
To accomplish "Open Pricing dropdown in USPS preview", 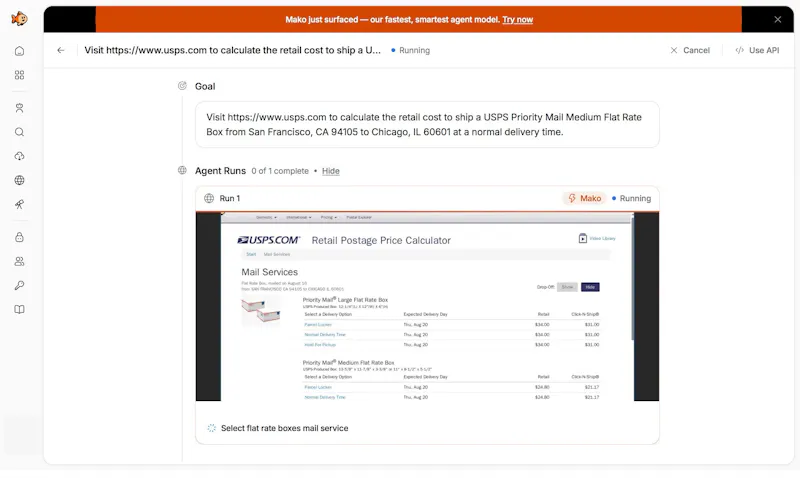I will [329, 217].
